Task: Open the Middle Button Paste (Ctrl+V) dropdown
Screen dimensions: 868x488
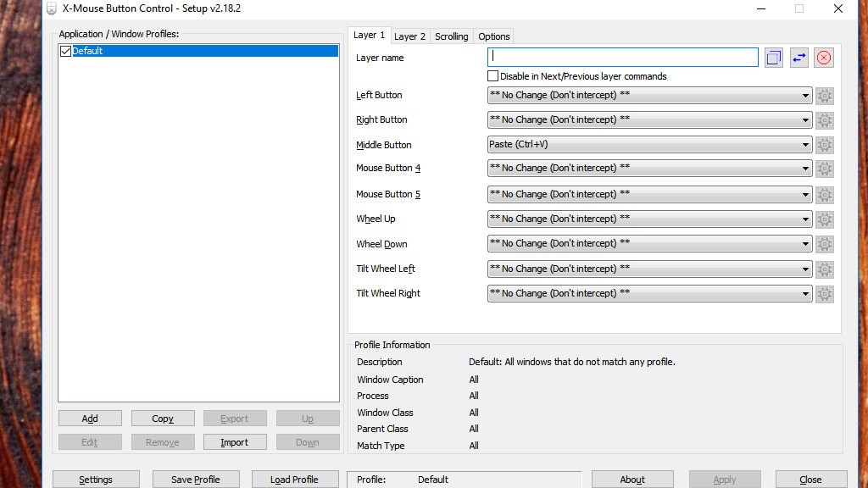Action: [x=649, y=144]
